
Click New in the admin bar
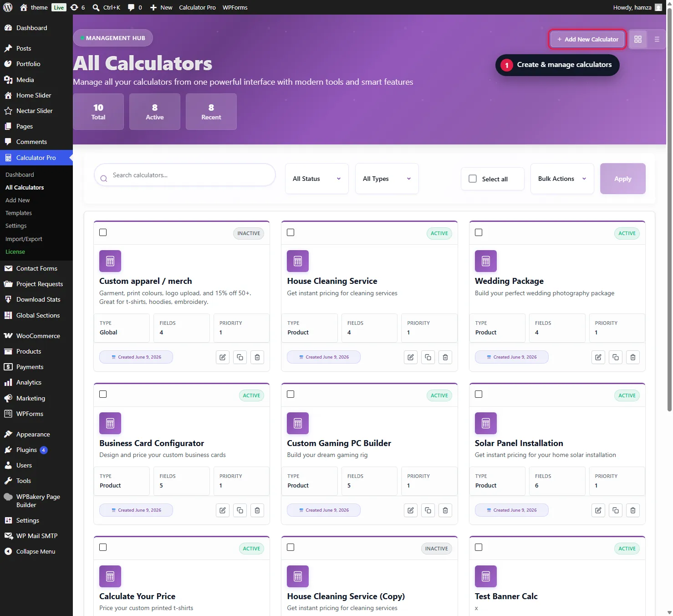(161, 7)
